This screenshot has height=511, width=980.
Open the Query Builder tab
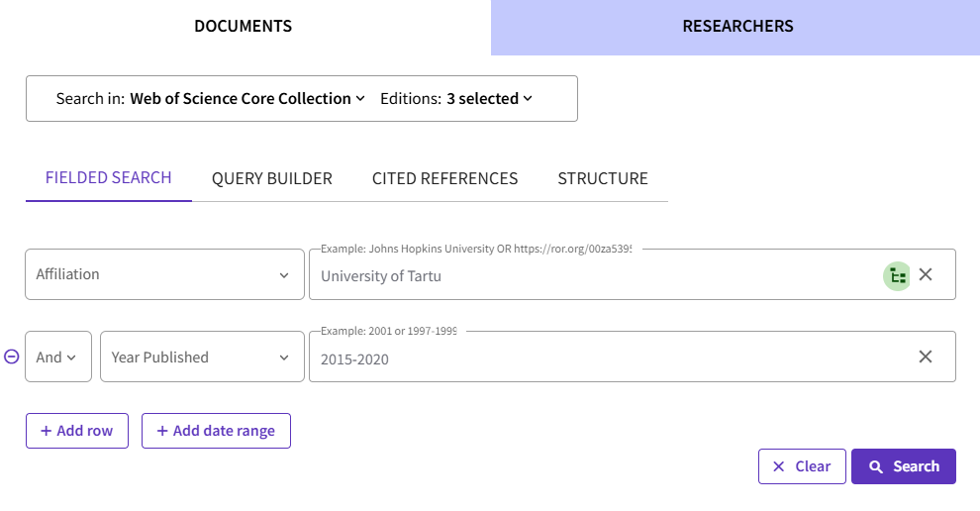click(272, 179)
